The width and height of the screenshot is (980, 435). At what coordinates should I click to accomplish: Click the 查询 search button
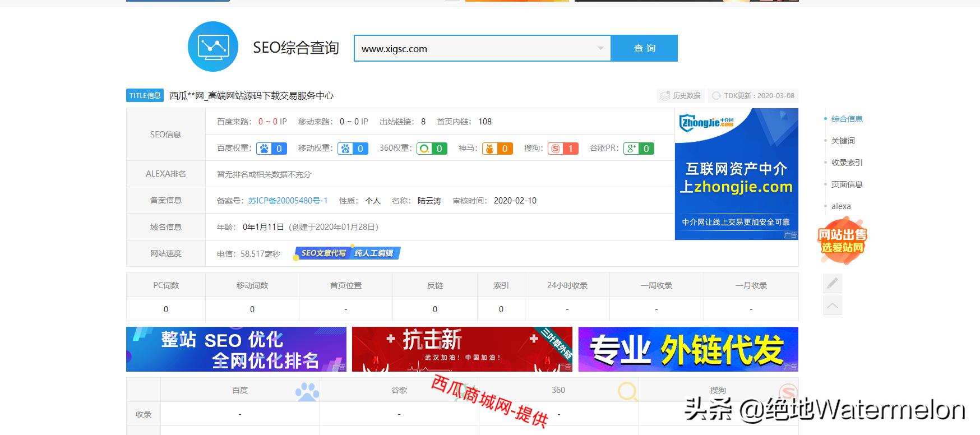coord(644,48)
